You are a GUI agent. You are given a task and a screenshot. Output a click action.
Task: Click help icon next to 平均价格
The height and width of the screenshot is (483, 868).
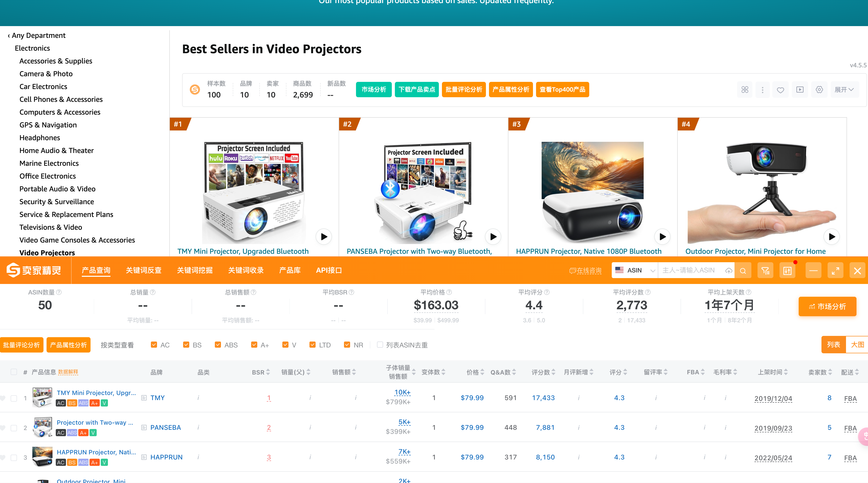point(449,292)
